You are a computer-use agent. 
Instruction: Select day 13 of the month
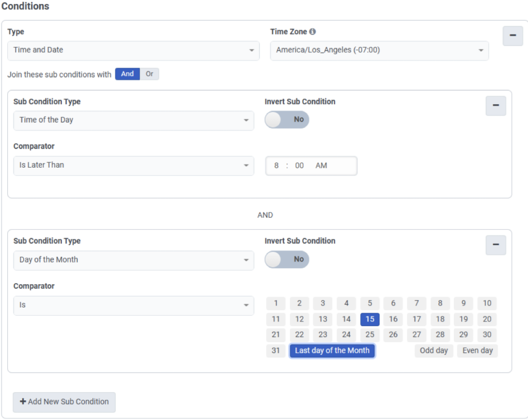point(323,319)
